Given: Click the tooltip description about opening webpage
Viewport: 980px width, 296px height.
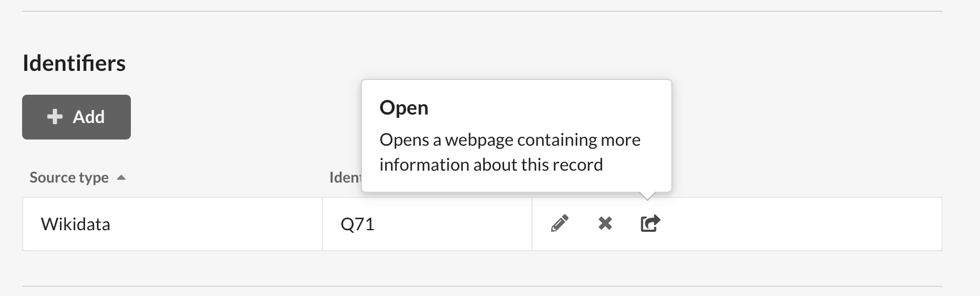Looking at the screenshot, I should click(510, 152).
